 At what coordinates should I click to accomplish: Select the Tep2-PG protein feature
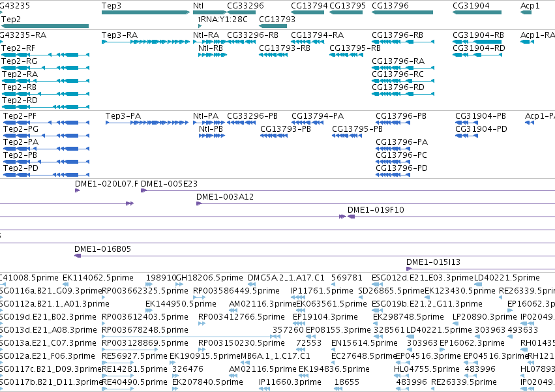point(46,136)
